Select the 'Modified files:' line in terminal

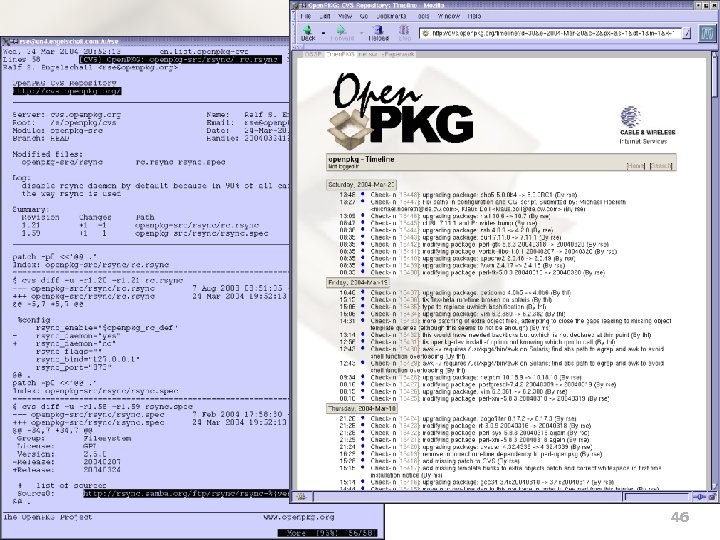(x=48, y=154)
